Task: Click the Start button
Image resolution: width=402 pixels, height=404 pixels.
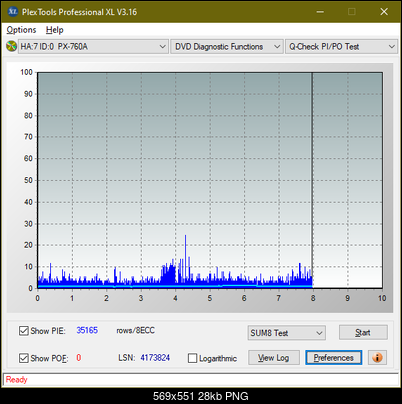Action: (363, 332)
